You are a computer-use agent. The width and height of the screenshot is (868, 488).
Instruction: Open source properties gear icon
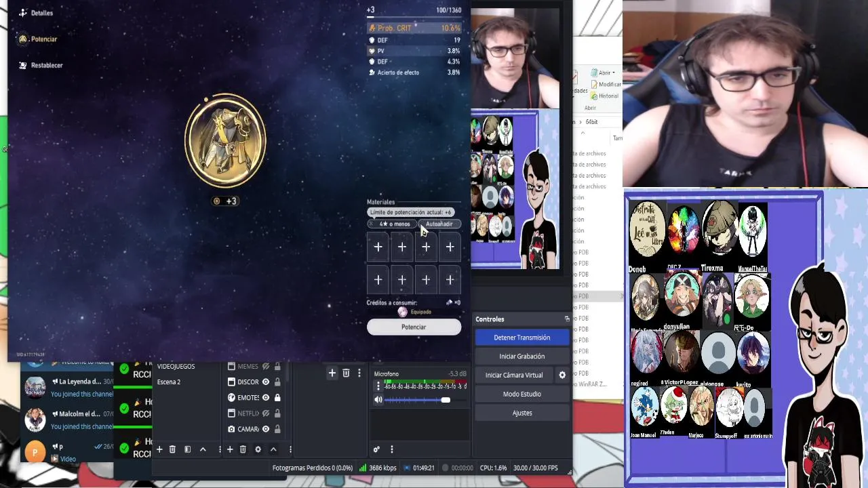[258, 449]
